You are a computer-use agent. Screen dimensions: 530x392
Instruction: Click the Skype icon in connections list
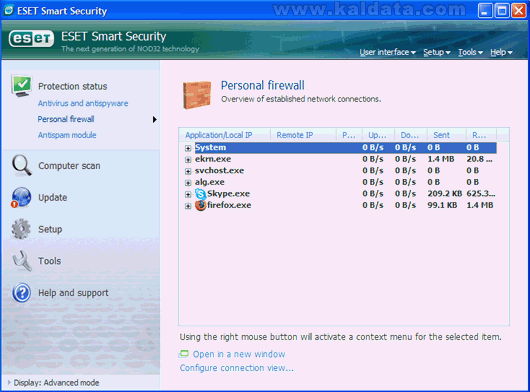pos(200,194)
